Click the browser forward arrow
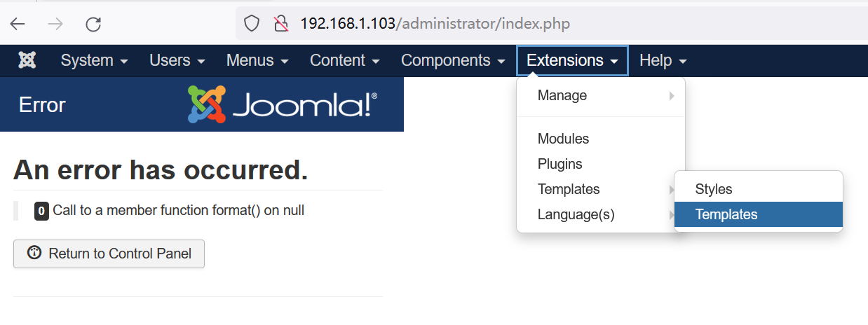Screen dimensions: 868x325 point(55,24)
